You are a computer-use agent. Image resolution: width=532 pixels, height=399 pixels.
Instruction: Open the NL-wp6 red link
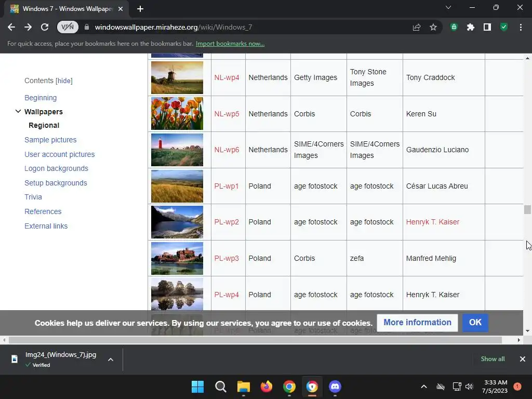[227, 150]
